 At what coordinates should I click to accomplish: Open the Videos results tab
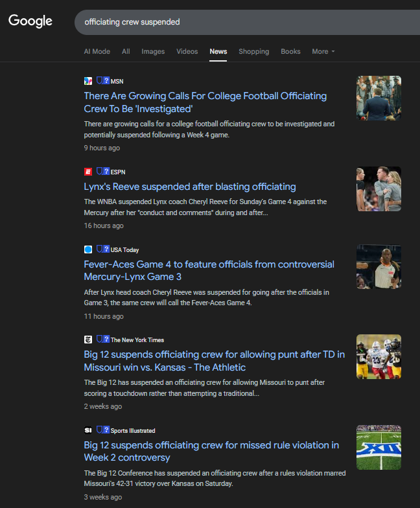pos(187,52)
